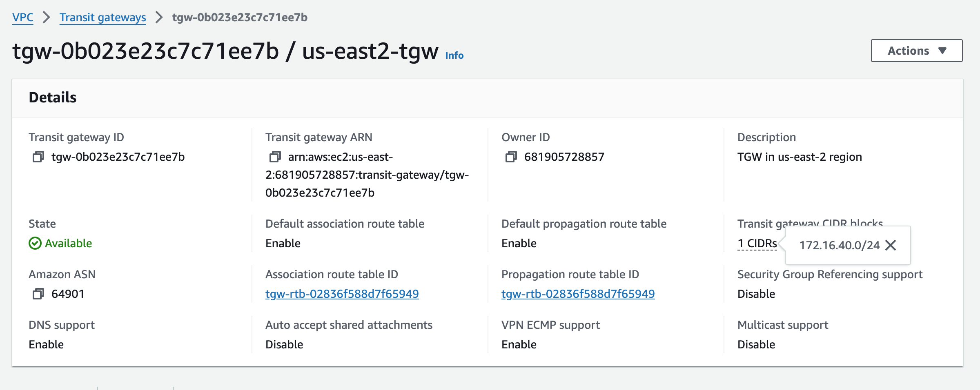This screenshot has width=980, height=390.
Task: Select the 172.16.40.0/24 CIDR text
Action: (839, 245)
